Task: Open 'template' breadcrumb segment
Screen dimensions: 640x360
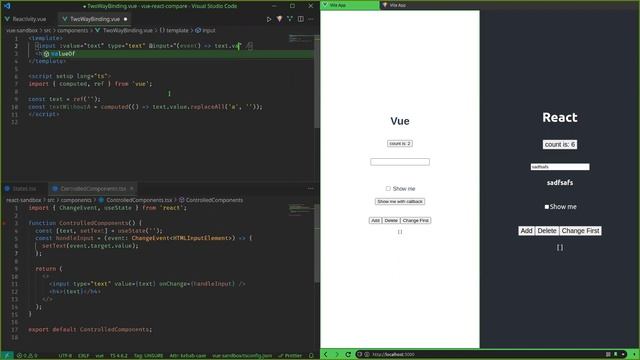Action: tap(174, 30)
